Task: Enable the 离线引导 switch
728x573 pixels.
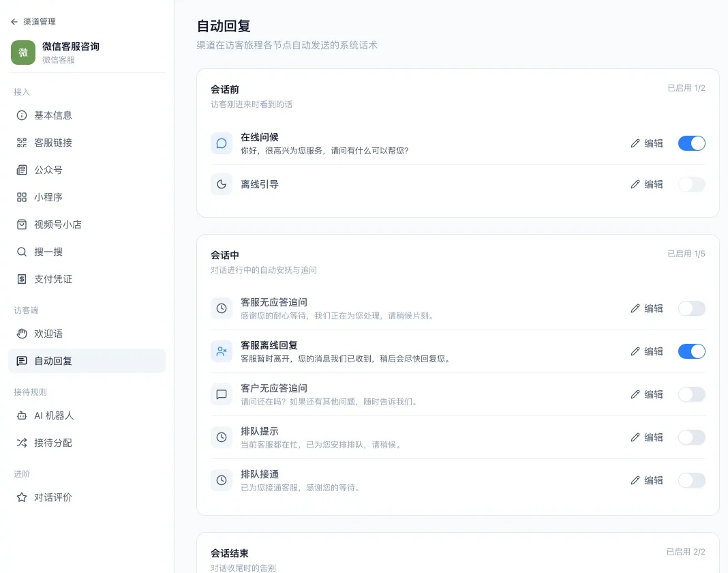Action: (691, 184)
